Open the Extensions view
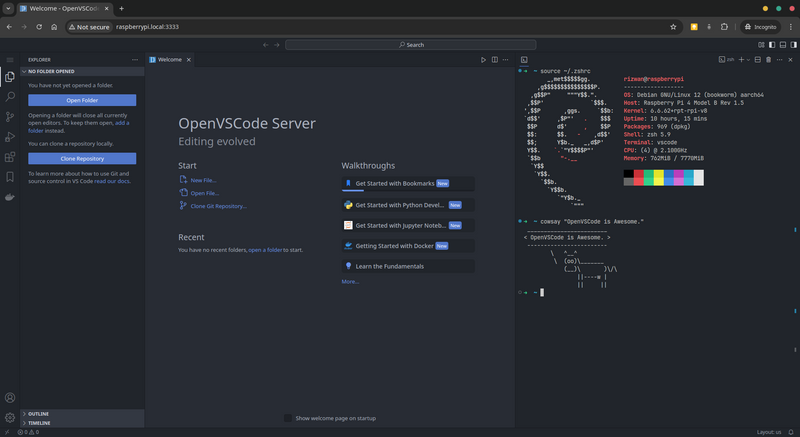This screenshot has height=437, width=800. (10, 157)
